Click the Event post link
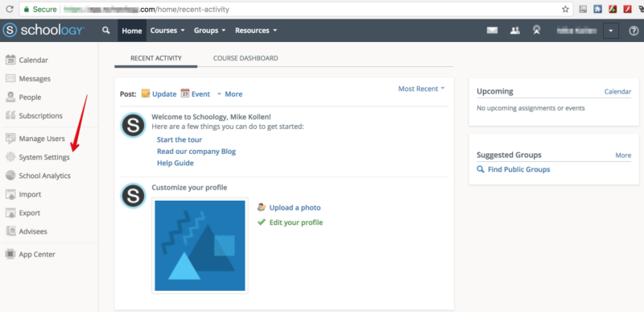 click(200, 94)
